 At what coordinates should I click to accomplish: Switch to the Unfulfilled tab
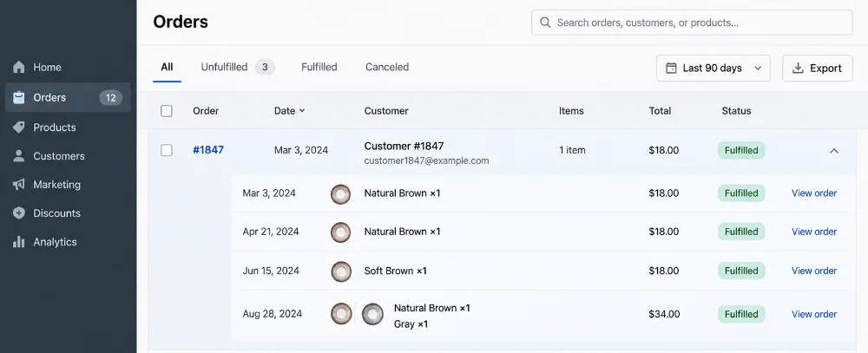coord(238,67)
